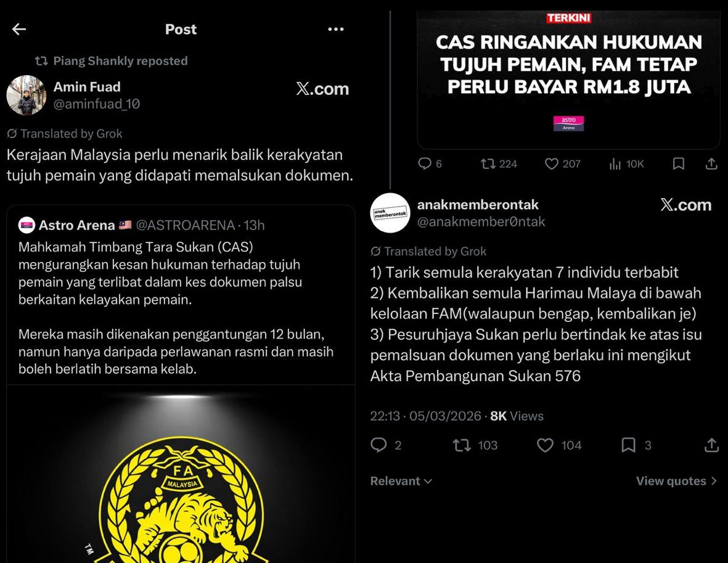Bookmark the top right Astro Arena post
The width and height of the screenshot is (728, 563).
(678, 163)
